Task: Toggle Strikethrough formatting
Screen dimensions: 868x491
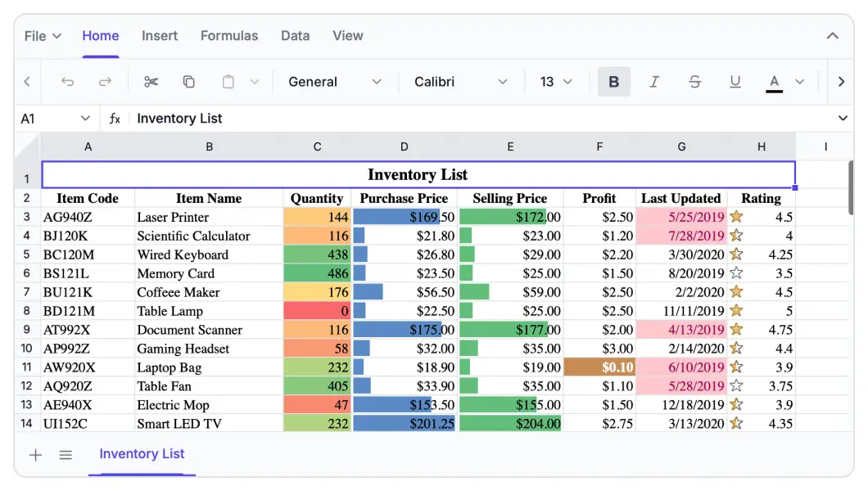Action: pyautogui.click(x=694, y=82)
